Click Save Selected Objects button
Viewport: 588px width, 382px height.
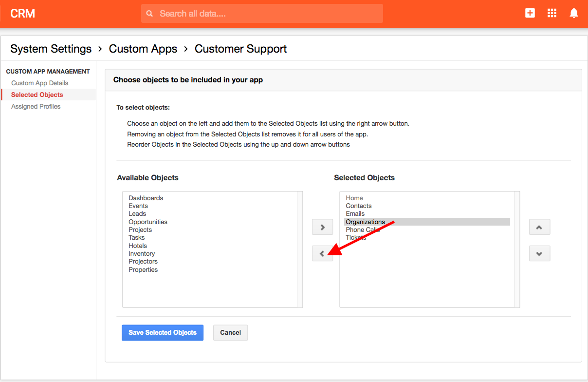(163, 333)
